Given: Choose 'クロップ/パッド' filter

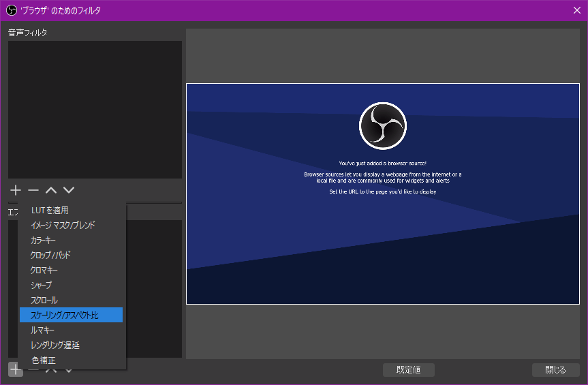Looking at the screenshot, I should pyautogui.click(x=72, y=256).
